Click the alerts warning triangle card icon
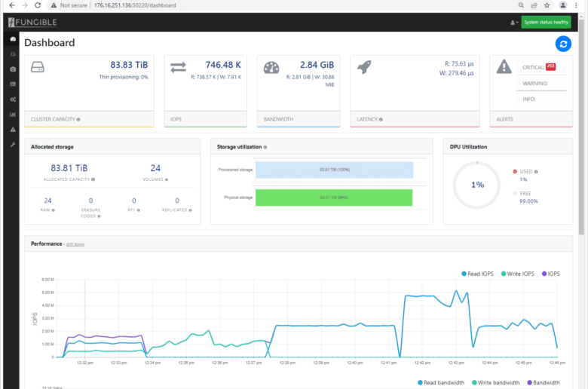Screen dimensions: 588x389 click(x=504, y=67)
